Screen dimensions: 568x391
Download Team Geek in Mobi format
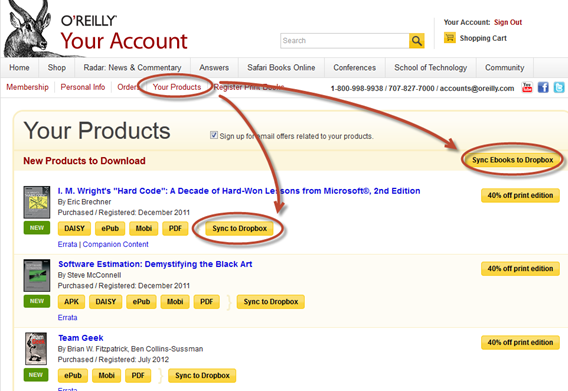coord(106,375)
